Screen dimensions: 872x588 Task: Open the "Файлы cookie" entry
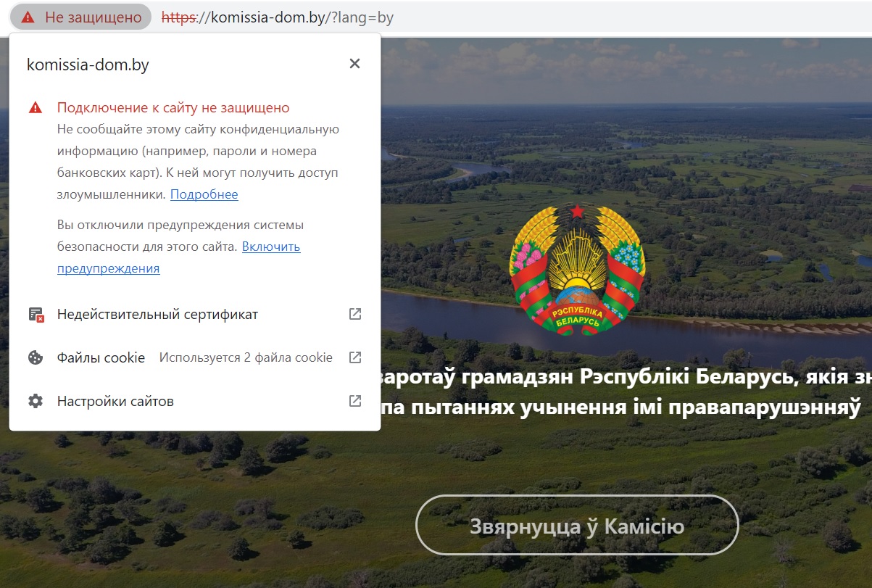pyautogui.click(x=101, y=357)
